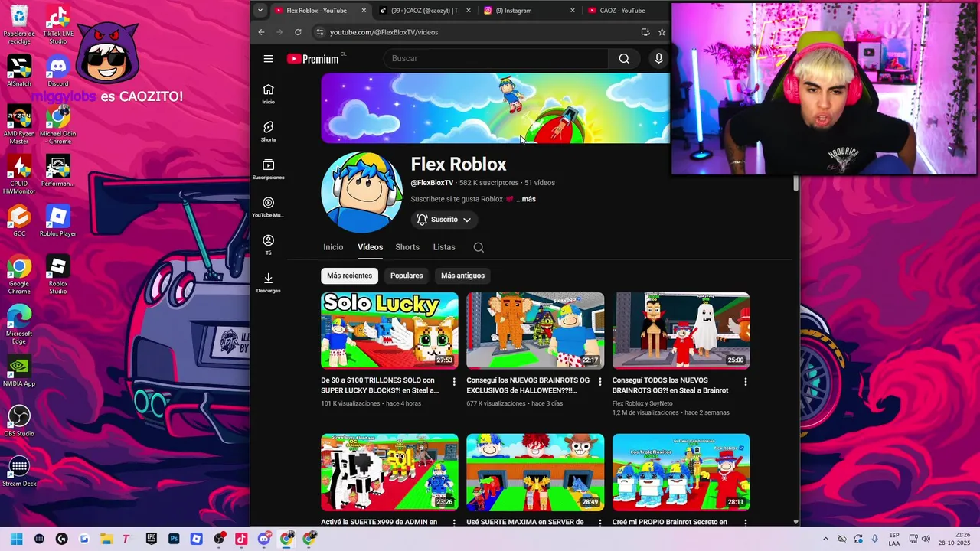The image size is (980, 551).
Task: Open the Roblox Player desktop shortcut
Action: coord(58,221)
